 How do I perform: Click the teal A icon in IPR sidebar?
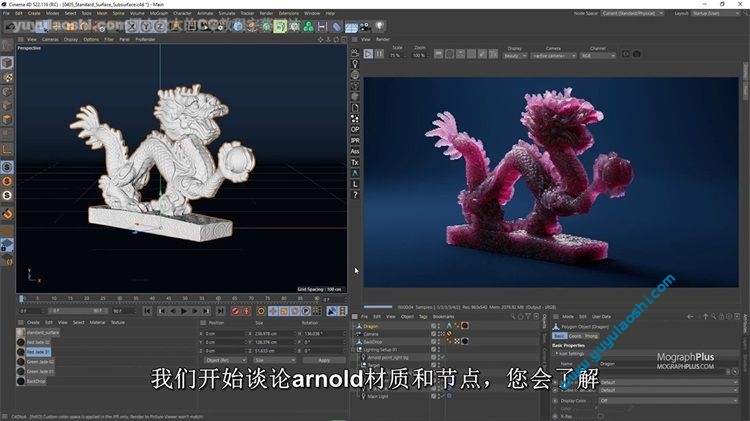click(355, 173)
